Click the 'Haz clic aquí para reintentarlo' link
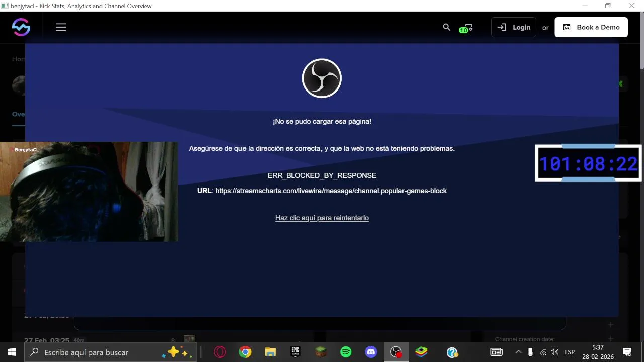Image resolution: width=644 pixels, height=362 pixels. click(x=322, y=218)
